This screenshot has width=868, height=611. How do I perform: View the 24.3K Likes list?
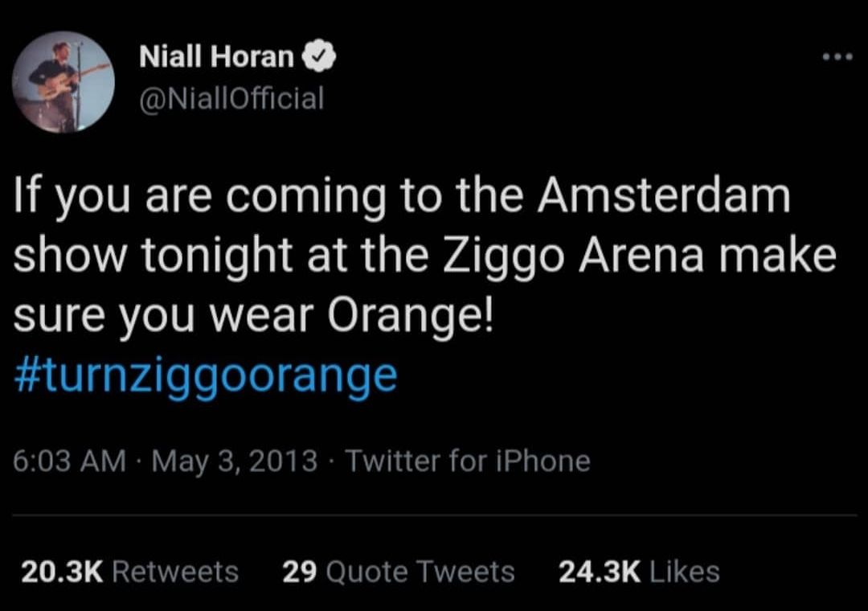pos(639,572)
